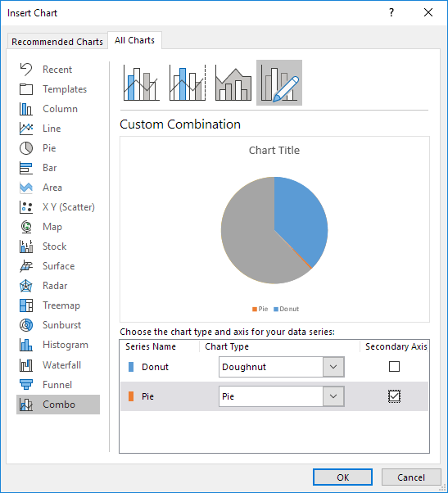
Task: Confirm with the OK button
Action: (342, 477)
